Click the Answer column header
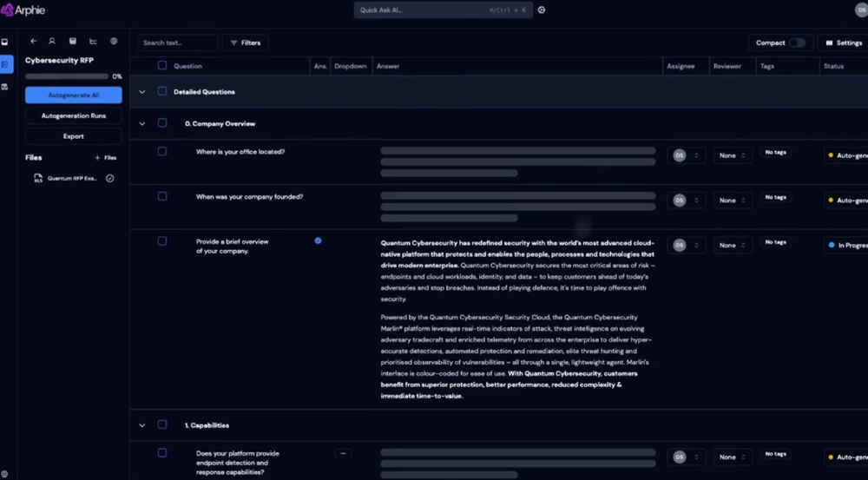The width and height of the screenshot is (868, 480). pyautogui.click(x=387, y=66)
